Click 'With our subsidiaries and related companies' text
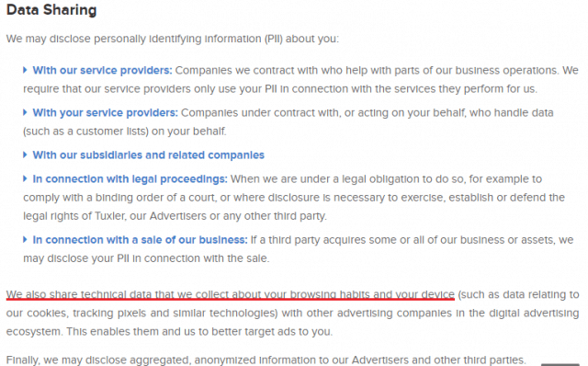Image resolution: width=588 pixels, height=366 pixels. 149,155
